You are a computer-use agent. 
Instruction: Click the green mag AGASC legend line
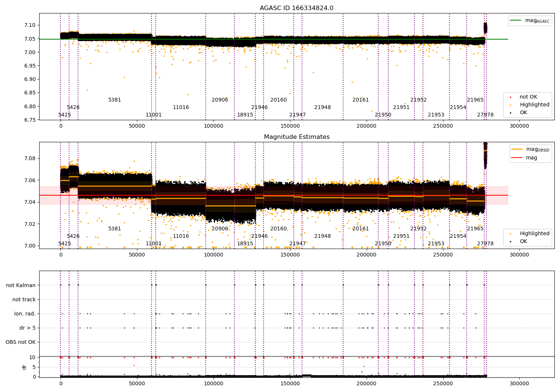[x=516, y=21]
